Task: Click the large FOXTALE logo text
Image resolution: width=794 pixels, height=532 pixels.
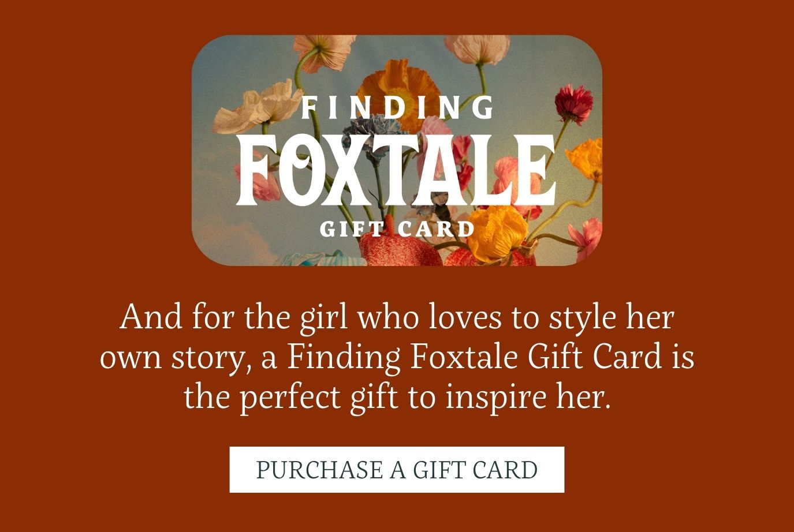Action: pyautogui.click(x=396, y=170)
